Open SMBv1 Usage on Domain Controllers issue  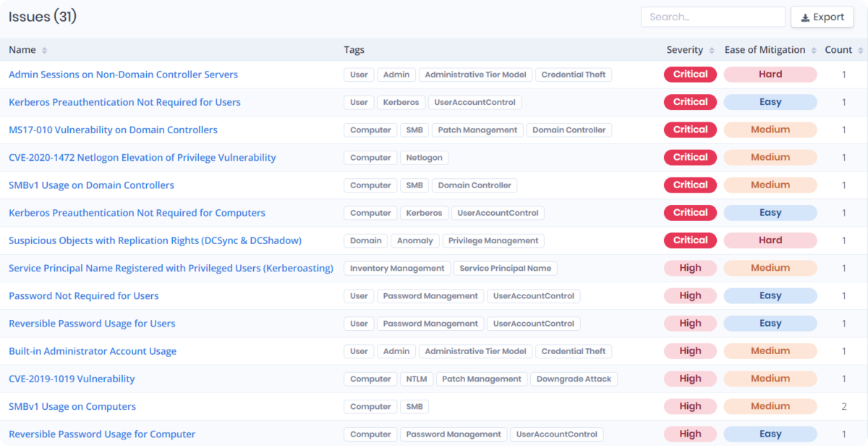91,185
